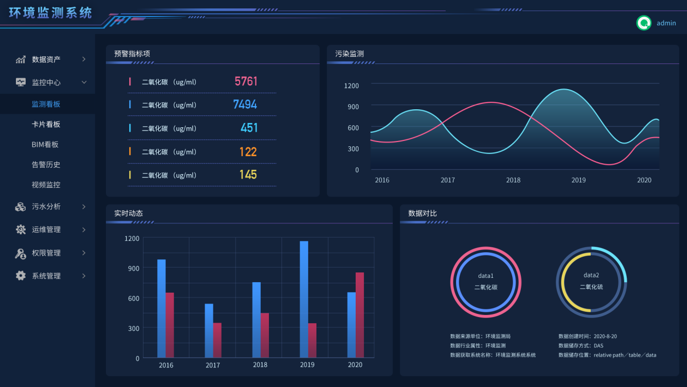
Task: Open the 卡片看板 submenu item
Action: click(x=46, y=124)
